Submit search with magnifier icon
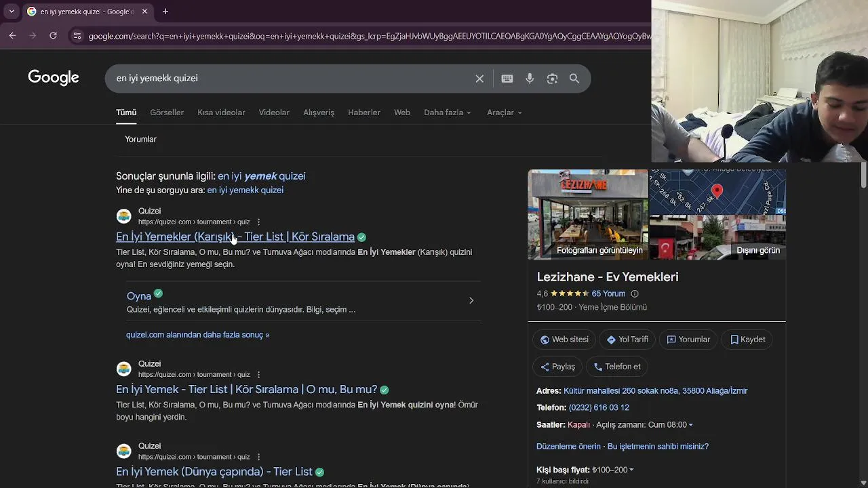The width and height of the screenshot is (868, 488). point(574,79)
